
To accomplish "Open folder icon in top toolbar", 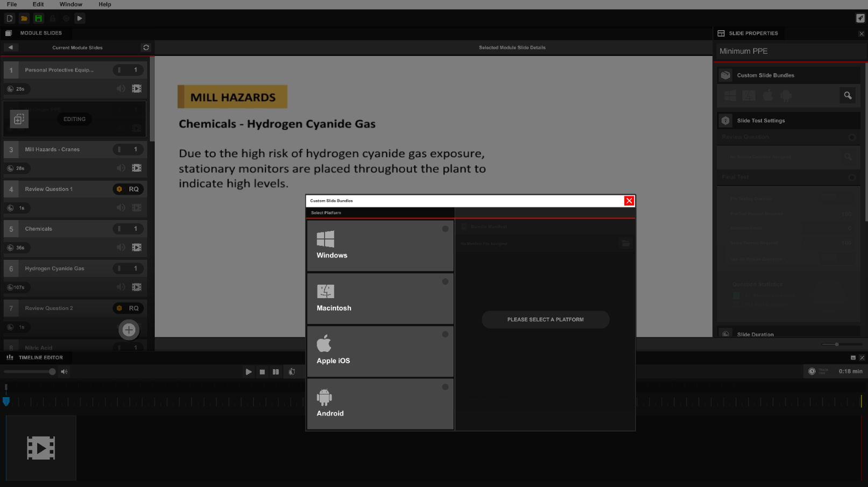I will coord(24,18).
